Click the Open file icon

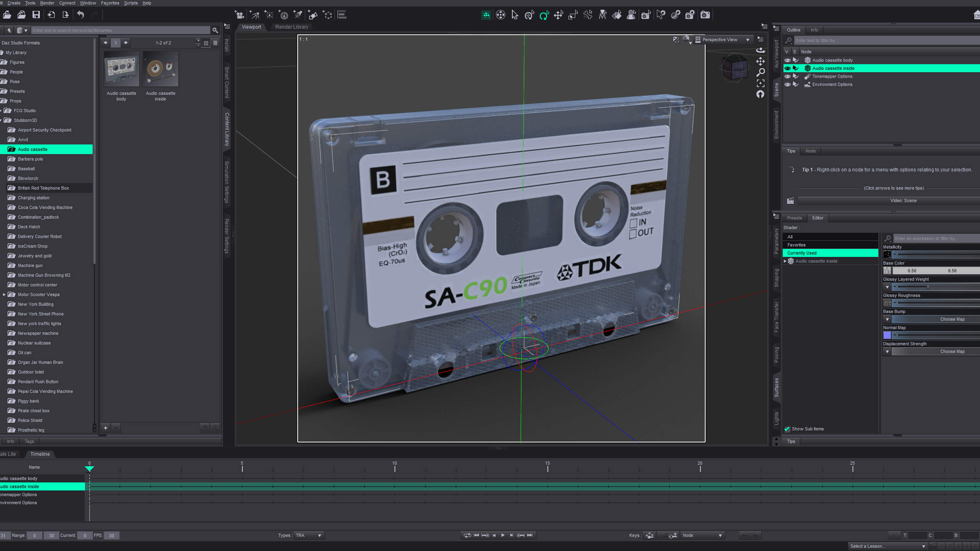(7, 15)
